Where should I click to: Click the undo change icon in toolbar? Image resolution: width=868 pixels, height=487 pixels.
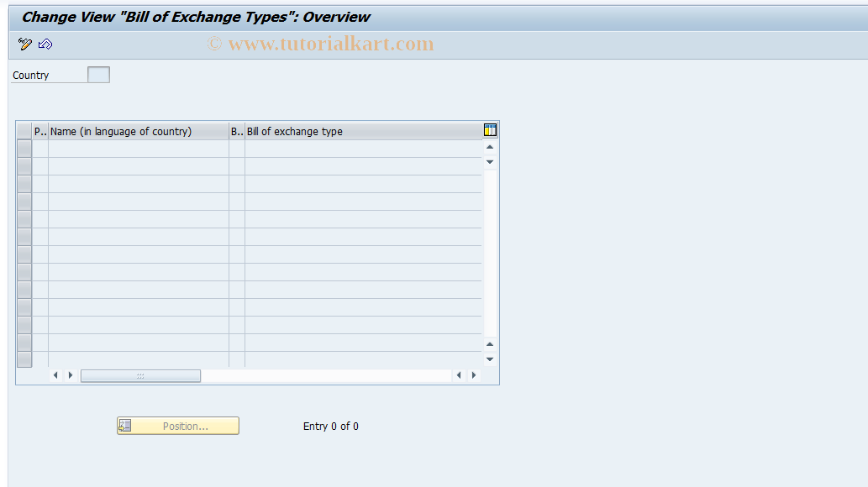click(x=45, y=44)
